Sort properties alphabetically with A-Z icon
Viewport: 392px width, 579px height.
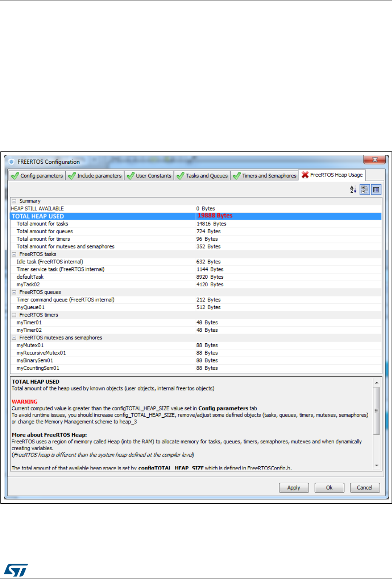tap(353, 190)
